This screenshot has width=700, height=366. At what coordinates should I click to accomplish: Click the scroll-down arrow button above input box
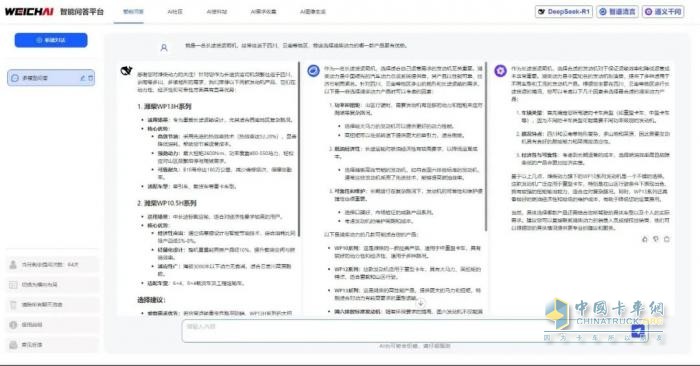point(420,304)
